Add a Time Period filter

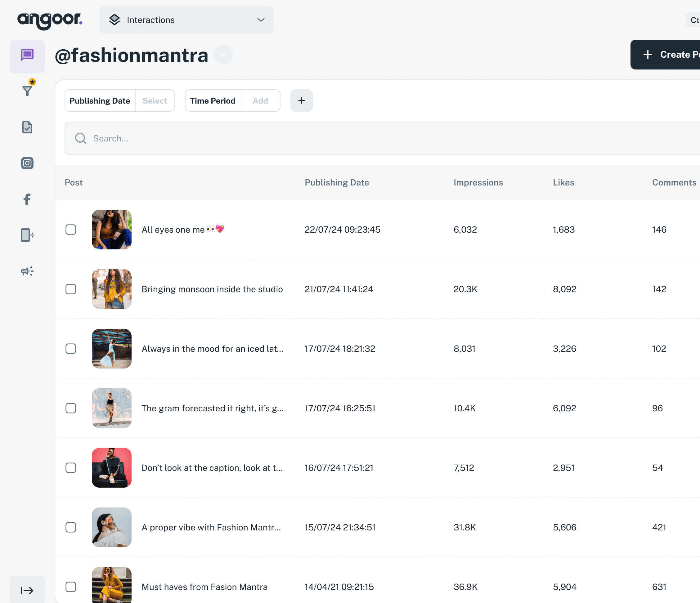click(260, 100)
